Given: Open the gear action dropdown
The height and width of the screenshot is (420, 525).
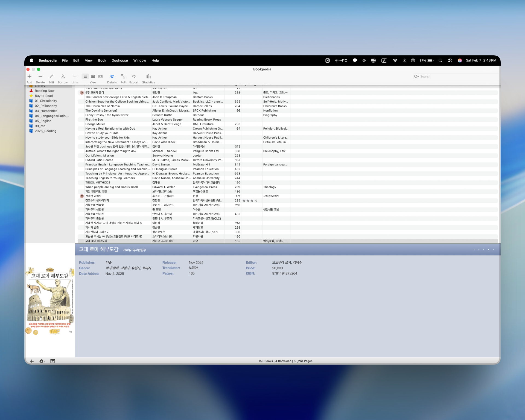Looking at the screenshot, I should coord(42,361).
